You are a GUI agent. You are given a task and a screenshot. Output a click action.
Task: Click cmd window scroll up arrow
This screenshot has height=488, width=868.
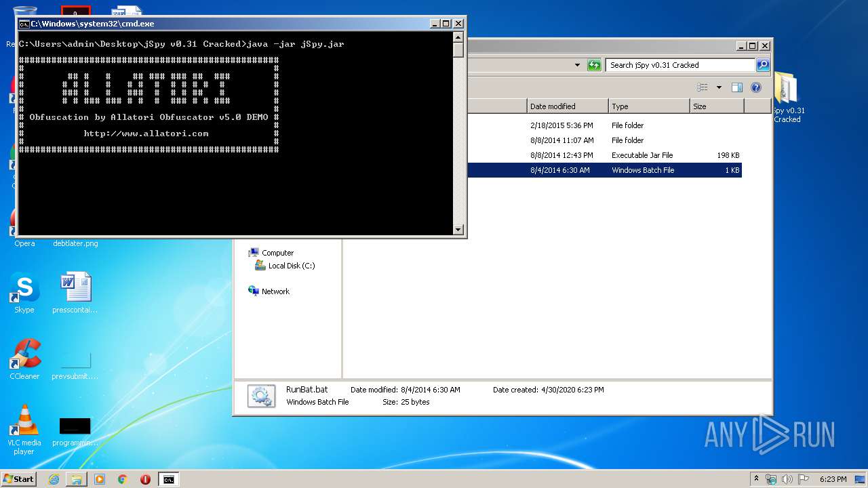[458, 38]
